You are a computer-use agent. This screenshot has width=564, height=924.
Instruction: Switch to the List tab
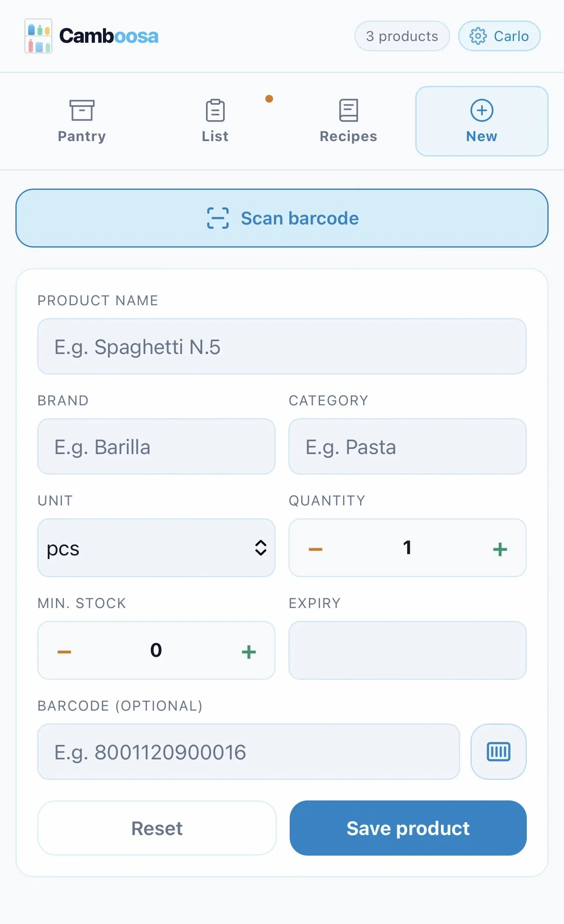point(215,121)
